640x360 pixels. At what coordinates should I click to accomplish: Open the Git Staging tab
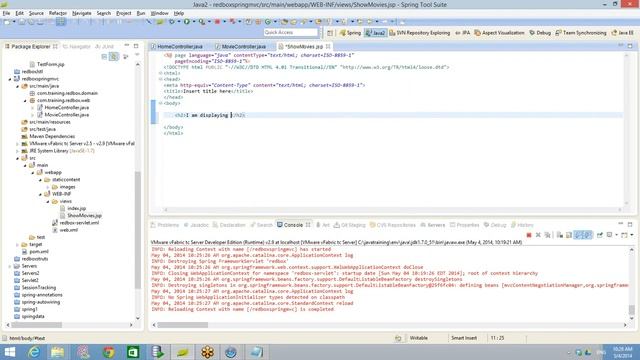coord(349,225)
